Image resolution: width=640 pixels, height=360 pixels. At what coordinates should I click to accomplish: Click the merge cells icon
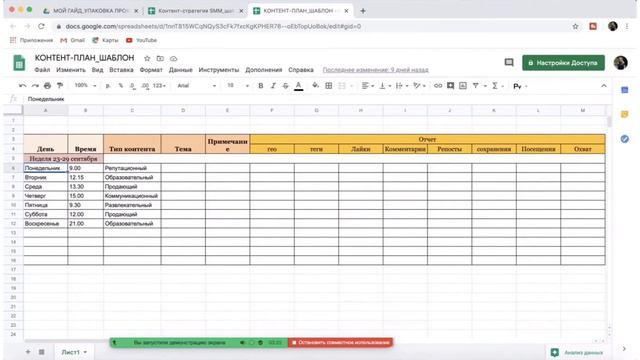coord(342,86)
